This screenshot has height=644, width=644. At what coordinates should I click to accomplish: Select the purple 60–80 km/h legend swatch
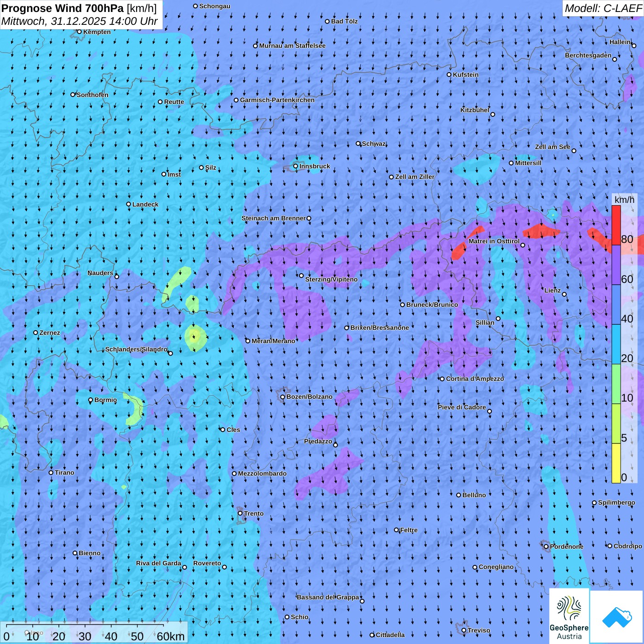pos(616,265)
